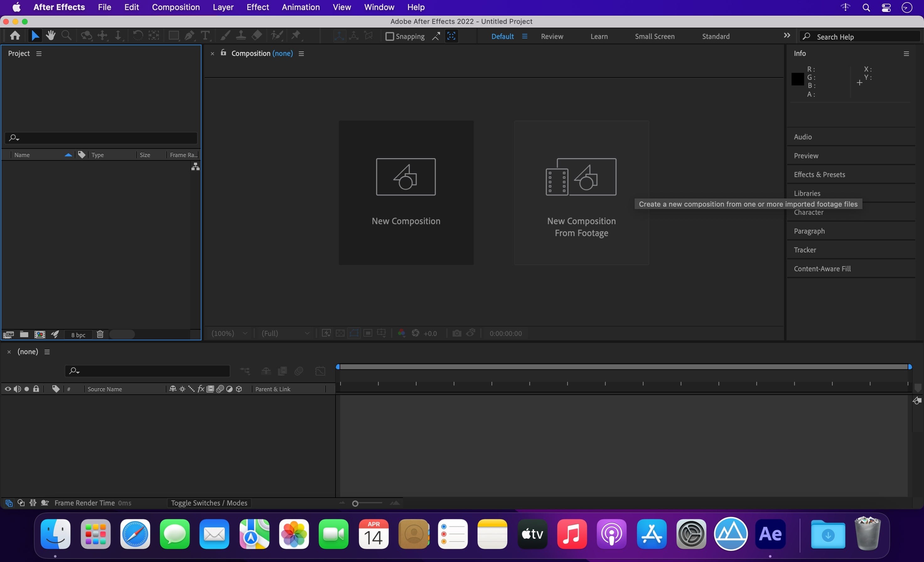
Task: Click the search input field in timeline
Action: pyautogui.click(x=148, y=370)
